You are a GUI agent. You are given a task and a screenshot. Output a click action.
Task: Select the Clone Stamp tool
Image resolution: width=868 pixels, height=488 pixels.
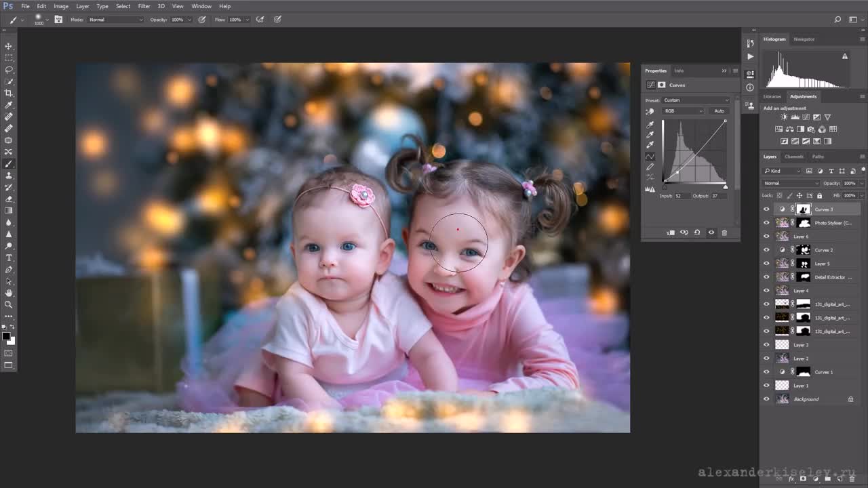[9, 176]
